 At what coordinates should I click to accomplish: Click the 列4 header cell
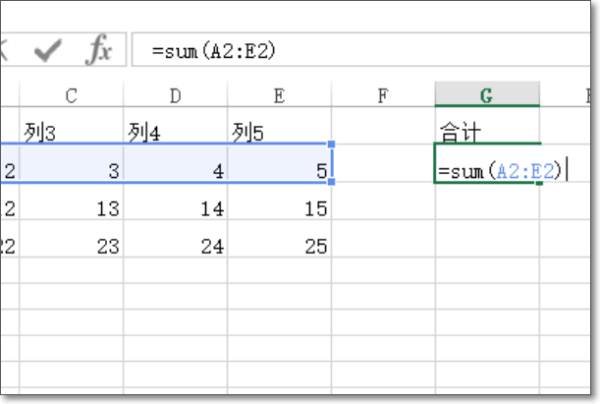(x=175, y=131)
